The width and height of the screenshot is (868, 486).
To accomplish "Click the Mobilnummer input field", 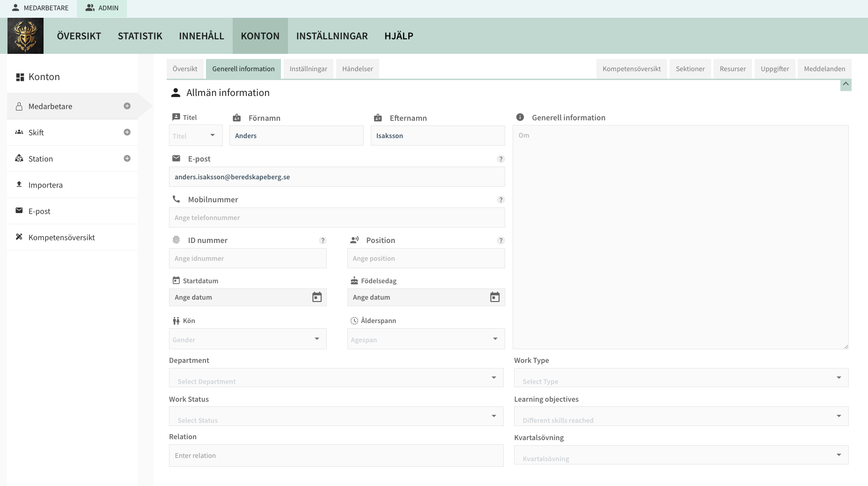I will [337, 218].
